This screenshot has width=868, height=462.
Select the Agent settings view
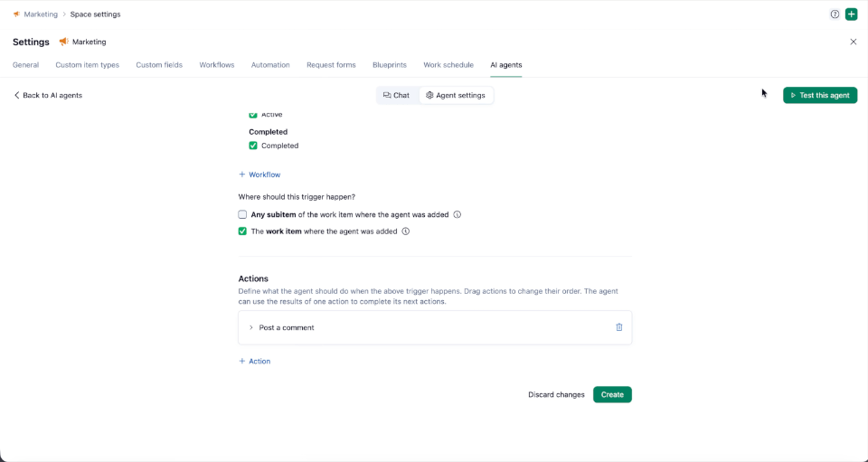[456, 95]
